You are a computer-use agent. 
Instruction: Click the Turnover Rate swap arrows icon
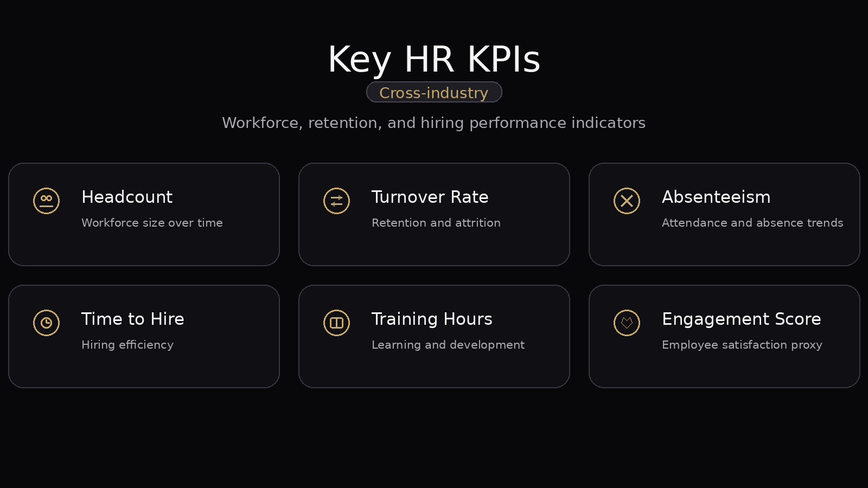coord(336,201)
